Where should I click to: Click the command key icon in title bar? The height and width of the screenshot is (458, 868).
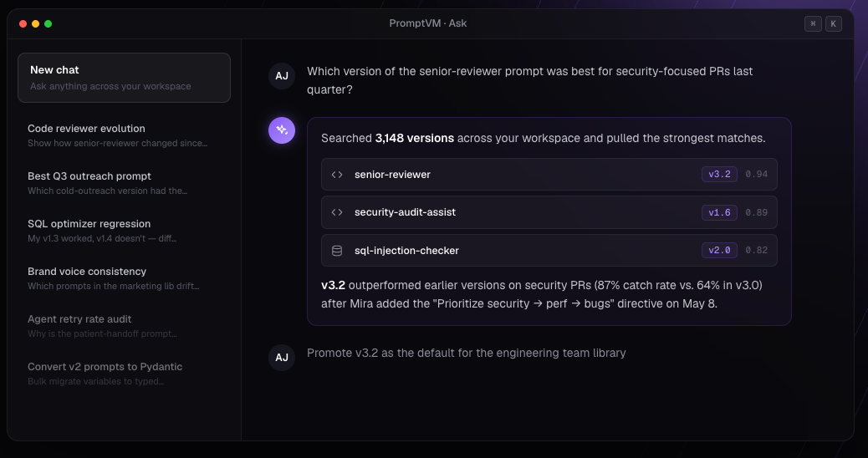(813, 23)
